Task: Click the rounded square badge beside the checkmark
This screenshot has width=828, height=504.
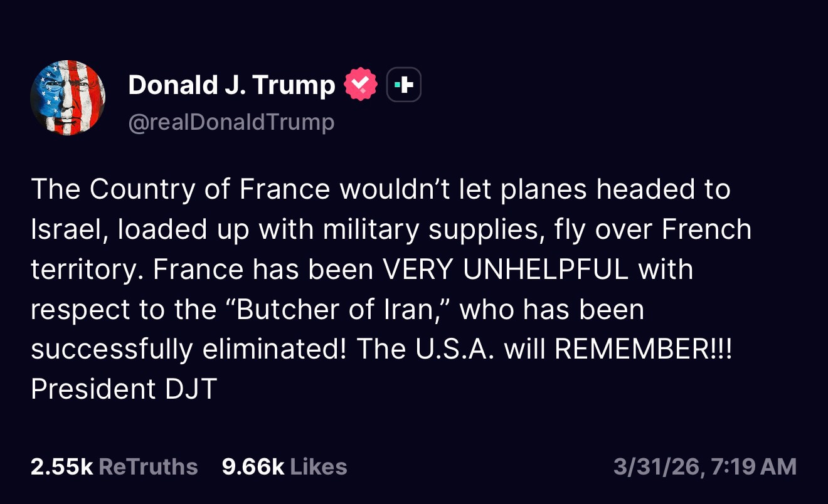Action: tap(403, 83)
